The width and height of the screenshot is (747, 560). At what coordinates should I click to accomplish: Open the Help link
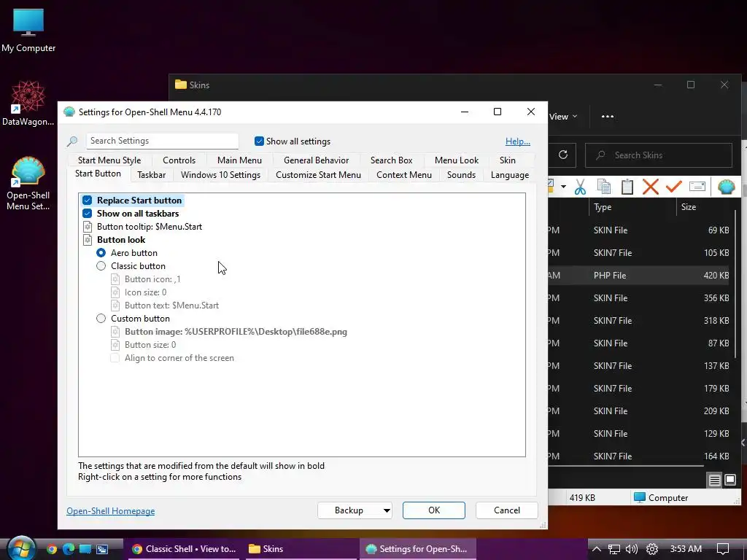[518, 141]
